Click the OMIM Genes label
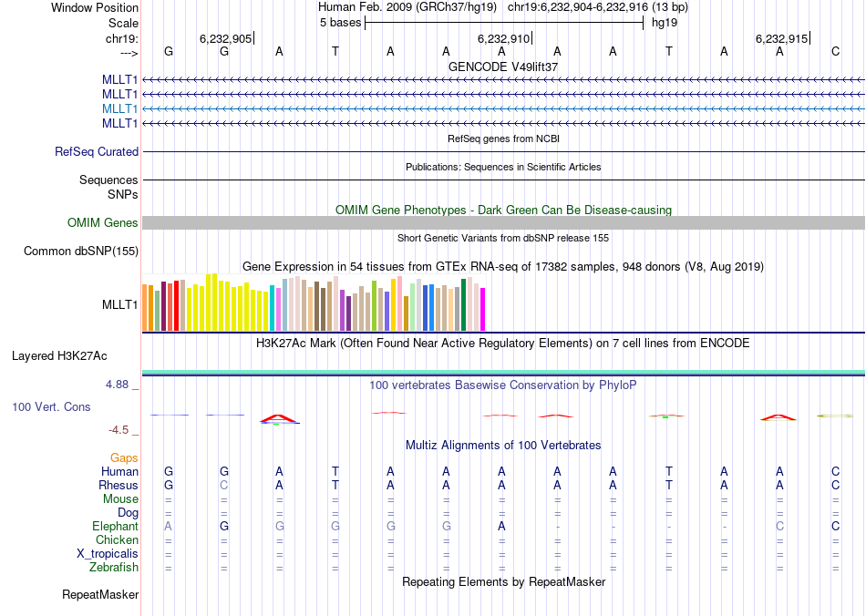This screenshot has width=866, height=616. pos(103,222)
